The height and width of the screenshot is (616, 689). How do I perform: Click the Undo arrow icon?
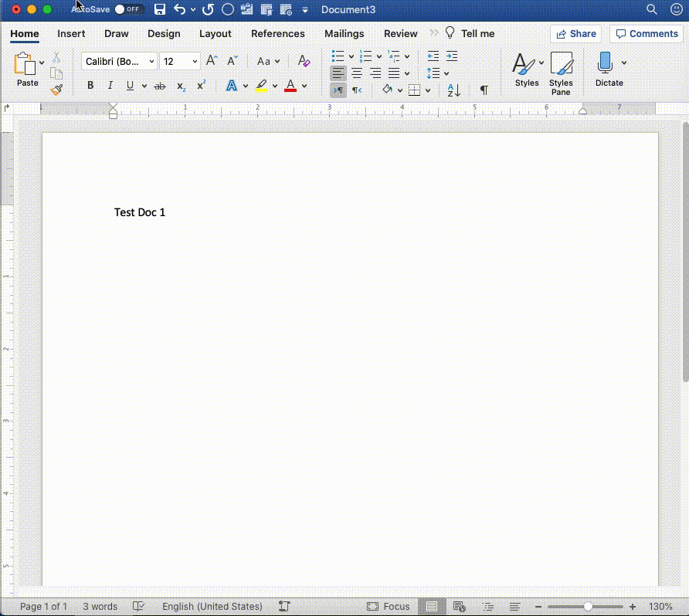point(179,9)
